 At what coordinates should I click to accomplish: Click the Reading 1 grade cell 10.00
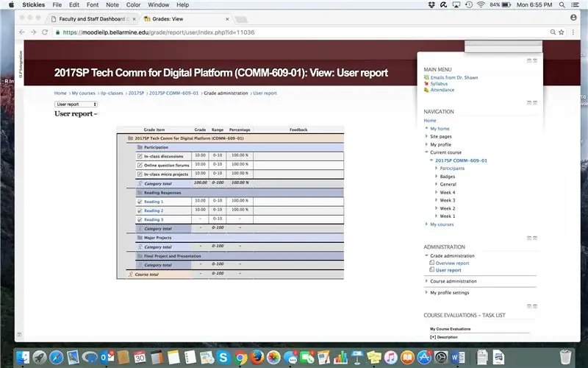[200, 201]
